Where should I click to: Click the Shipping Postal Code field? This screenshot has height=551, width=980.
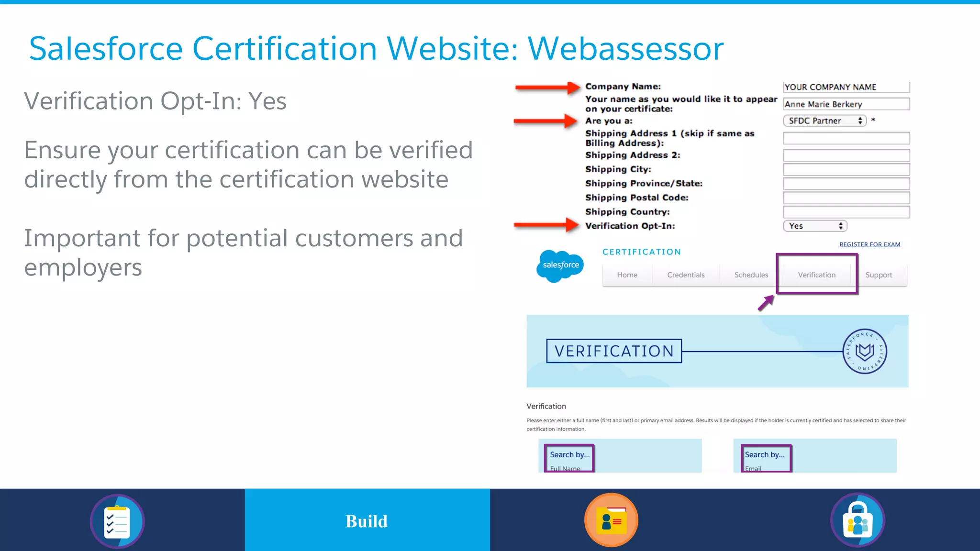(846, 198)
